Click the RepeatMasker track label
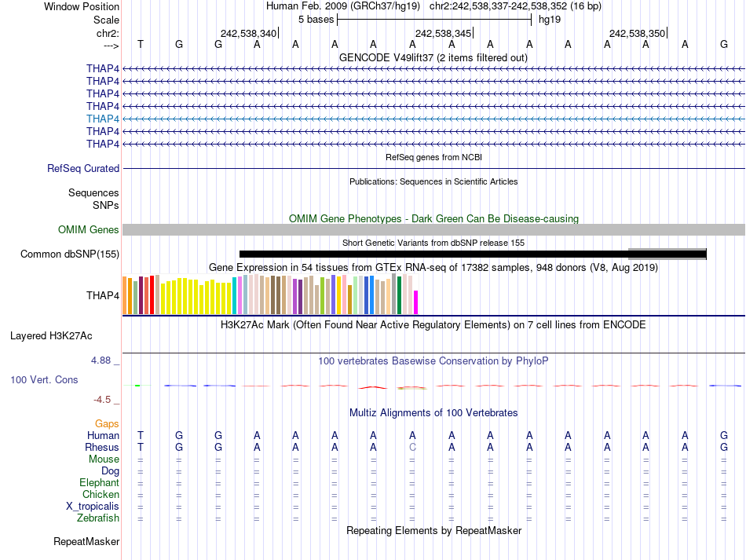This screenshot has height=560, width=746. pos(86,541)
